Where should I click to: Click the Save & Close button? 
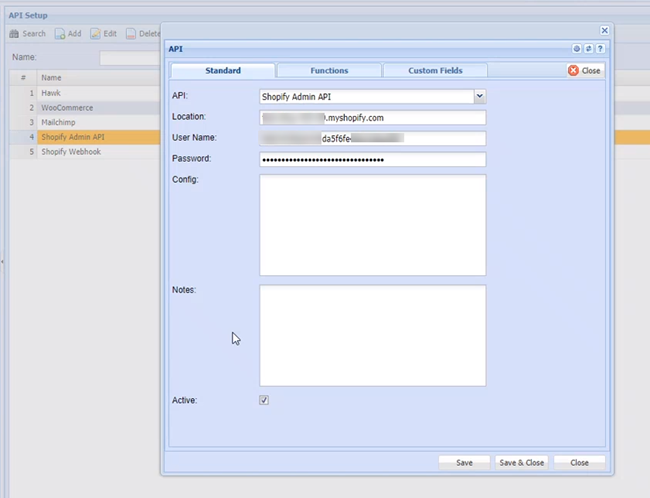522,463
